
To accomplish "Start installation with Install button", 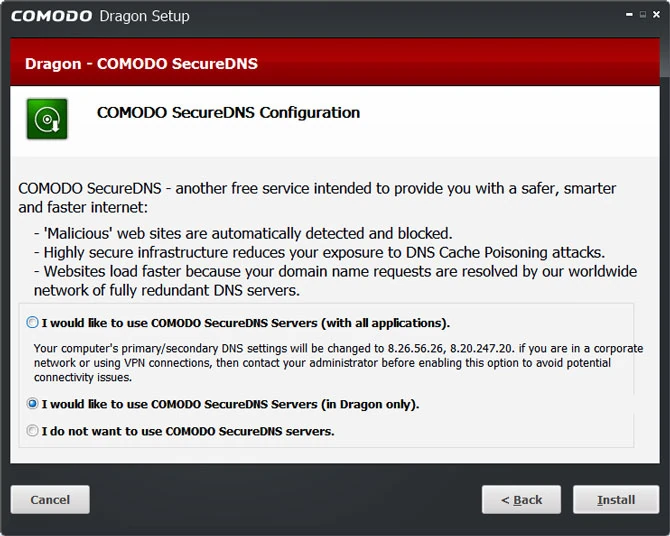I will (615, 499).
